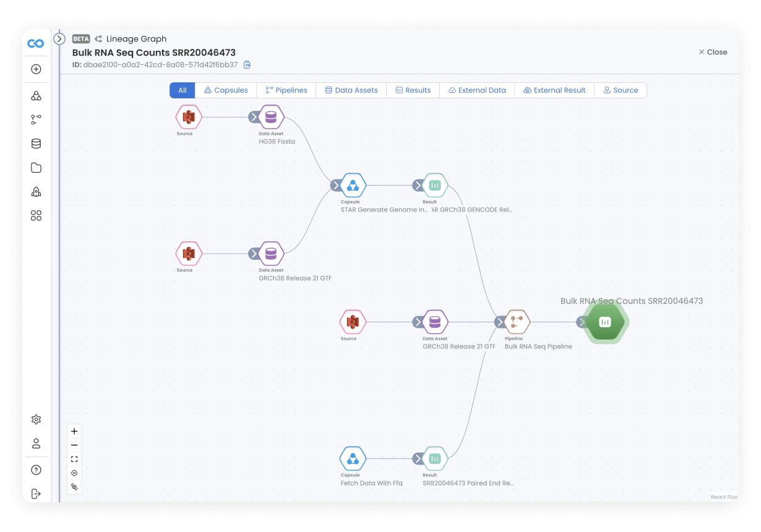Create a new item with the plus sidebar icon
761x532 pixels.
point(36,69)
